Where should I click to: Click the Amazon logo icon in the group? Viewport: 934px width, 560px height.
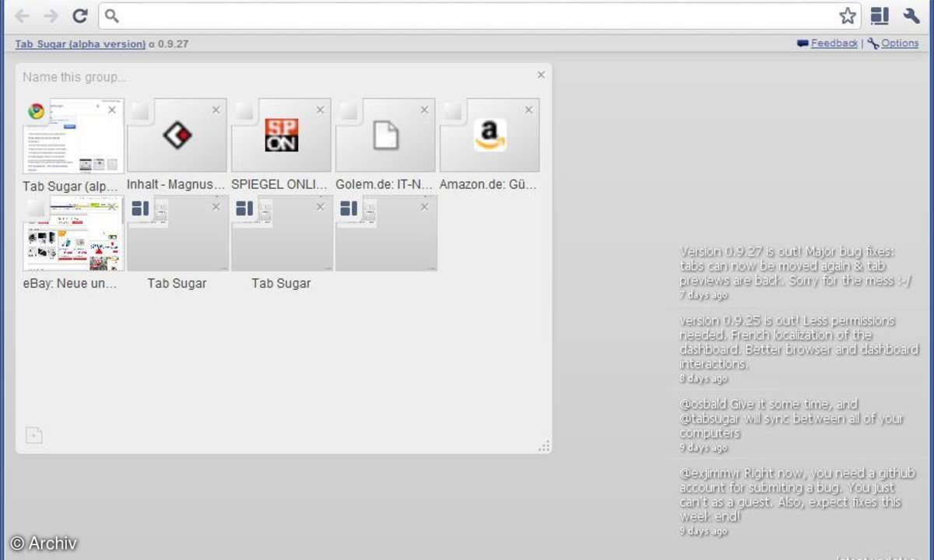click(490, 135)
